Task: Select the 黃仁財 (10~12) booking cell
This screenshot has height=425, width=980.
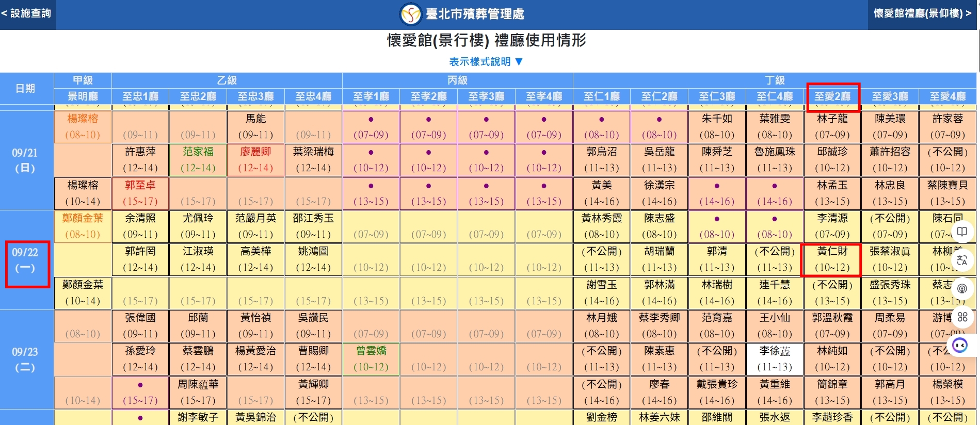Action: click(x=832, y=259)
